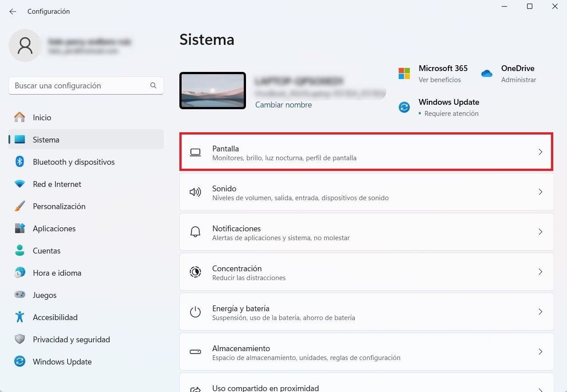Image resolution: width=567 pixels, height=392 pixels.
Task: Click the Juegos gamepad icon
Action: tap(20, 295)
